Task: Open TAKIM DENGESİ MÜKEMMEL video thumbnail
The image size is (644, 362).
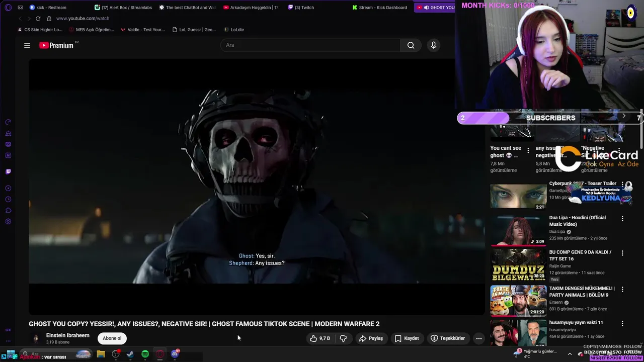Action: point(518,301)
